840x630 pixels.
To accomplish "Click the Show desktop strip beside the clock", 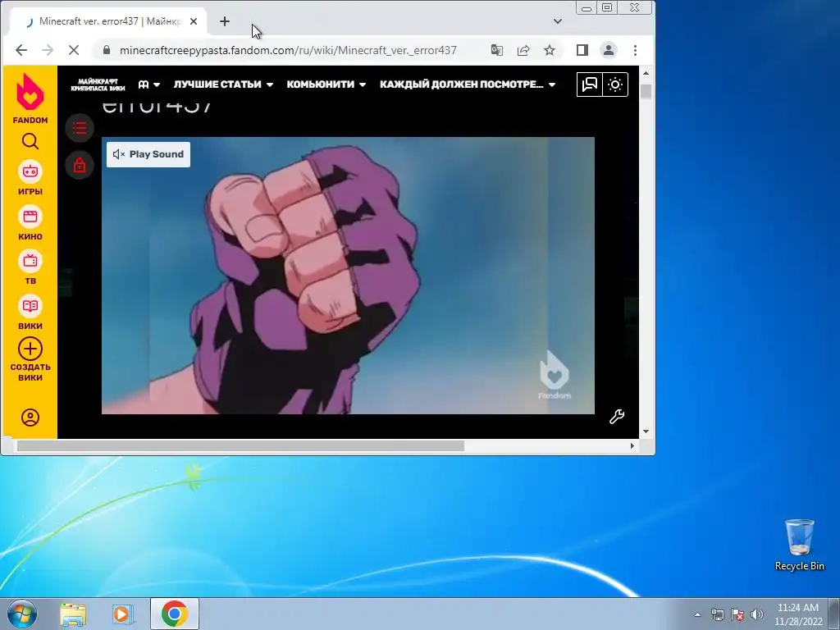I will (x=834, y=614).
